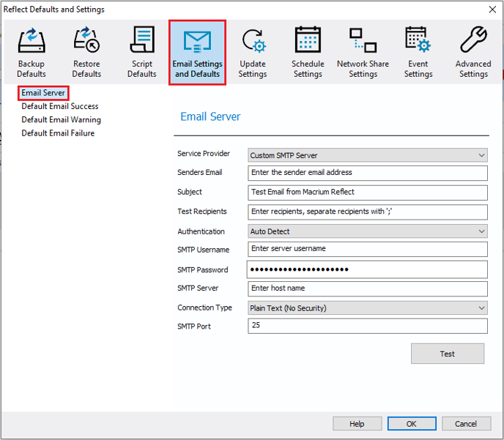This screenshot has height=440, width=504.
Task: Select Email Settings and Defaults icon
Action: tap(197, 53)
